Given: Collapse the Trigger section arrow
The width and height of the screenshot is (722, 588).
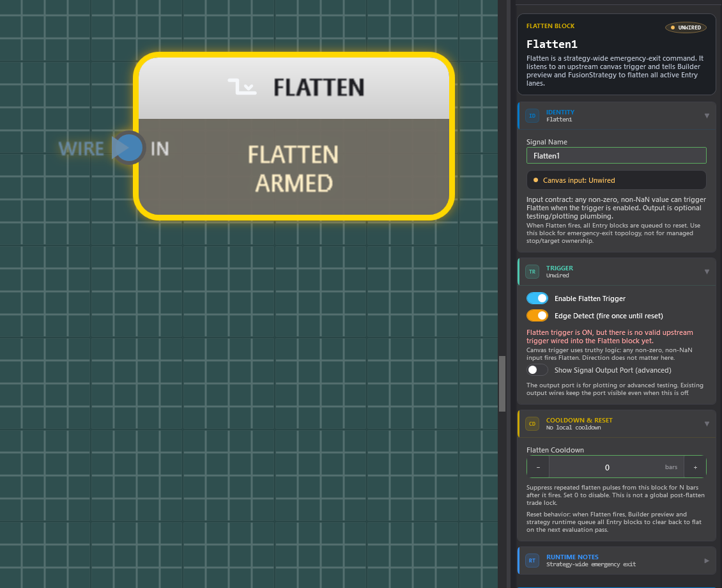Looking at the screenshot, I should [707, 272].
